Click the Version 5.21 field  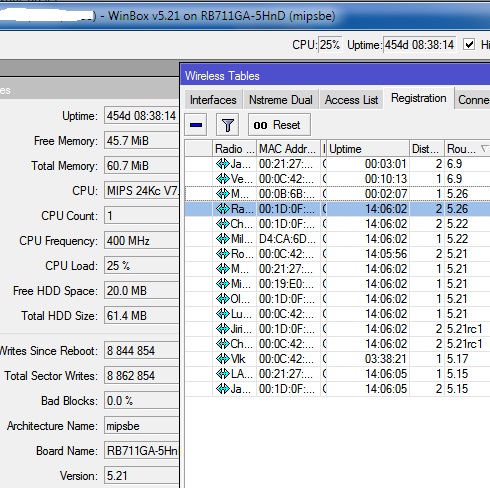[x=142, y=476]
